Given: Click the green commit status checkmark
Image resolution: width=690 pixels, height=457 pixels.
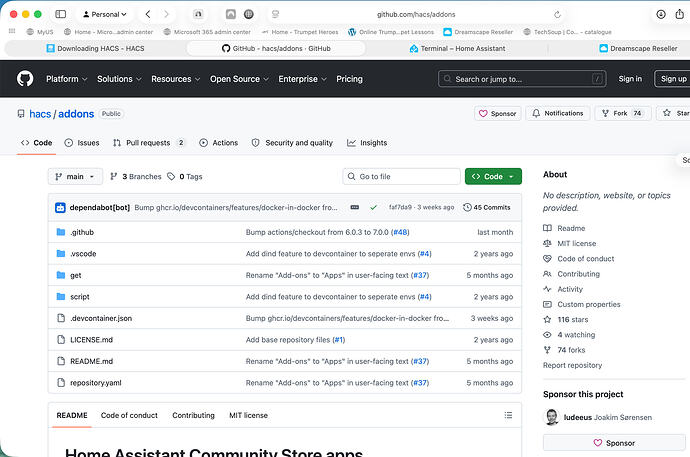Looking at the screenshot, I should coord(374,207).
